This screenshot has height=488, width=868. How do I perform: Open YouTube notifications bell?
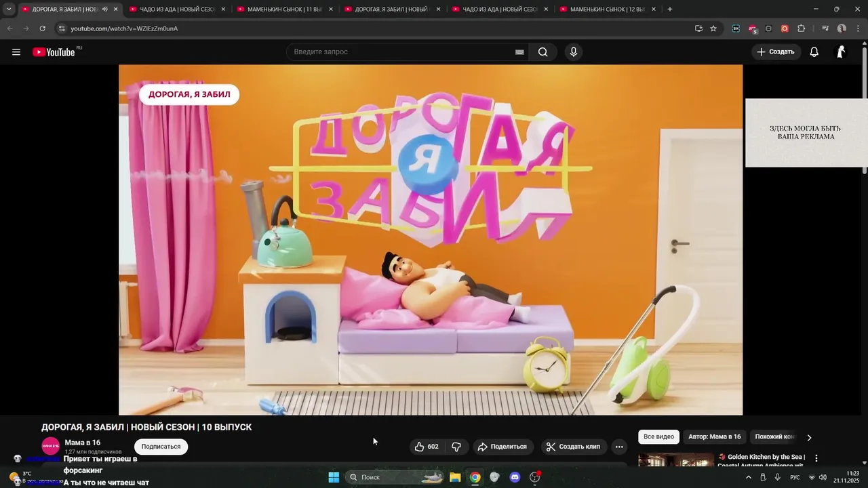coord(814,52)
